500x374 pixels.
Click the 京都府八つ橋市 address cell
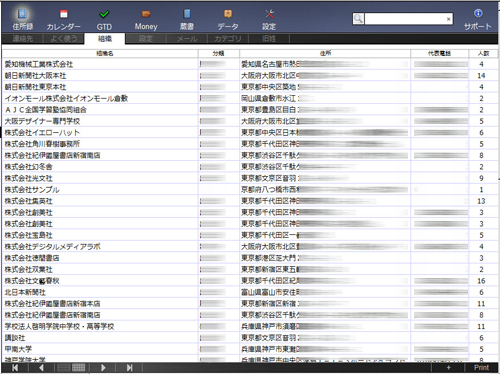click(x=325, y=190)
